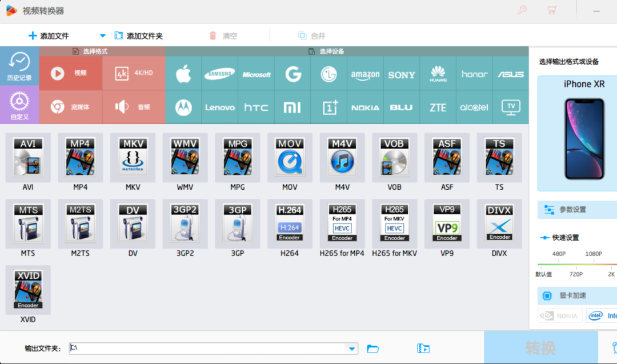Set quality slider to 720P

[x=576, y=274]
